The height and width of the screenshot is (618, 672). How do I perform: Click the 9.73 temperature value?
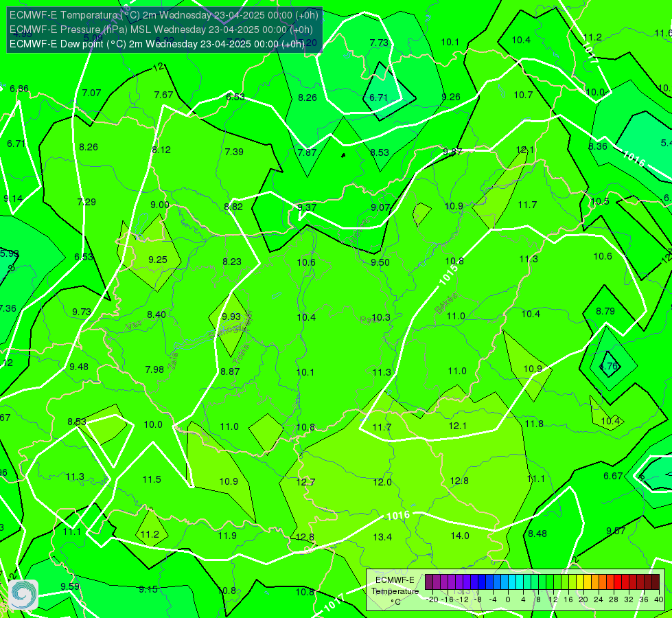[82, 312]
